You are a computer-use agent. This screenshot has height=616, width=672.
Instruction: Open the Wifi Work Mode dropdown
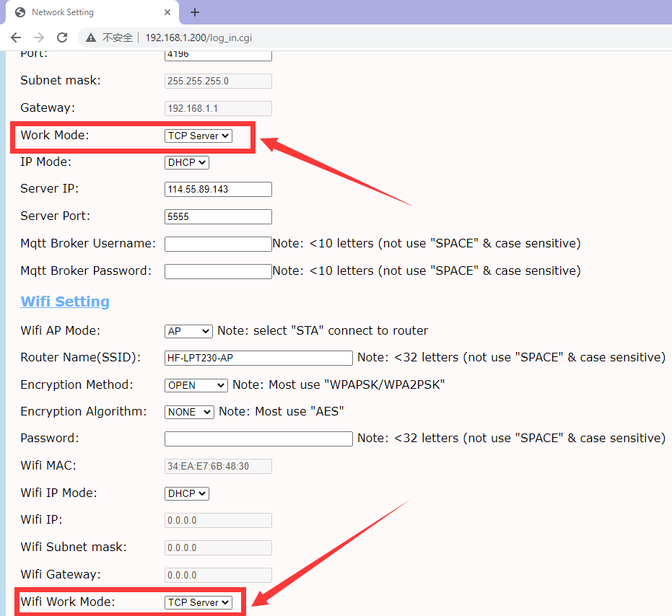pyautogui.click(x=198, y=602)
